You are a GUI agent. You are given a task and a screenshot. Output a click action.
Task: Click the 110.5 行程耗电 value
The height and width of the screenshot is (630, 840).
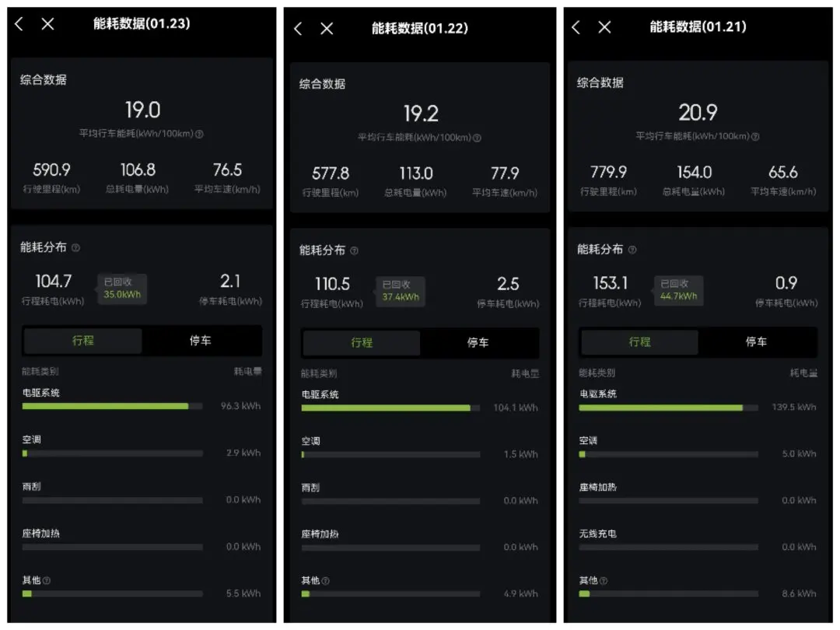pos(332,284)
